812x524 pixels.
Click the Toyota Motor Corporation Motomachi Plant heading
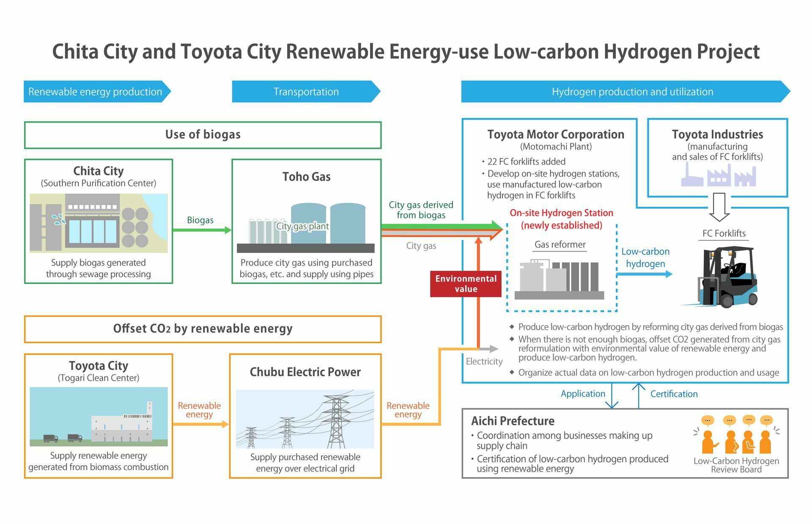click(x=556, y=134)
